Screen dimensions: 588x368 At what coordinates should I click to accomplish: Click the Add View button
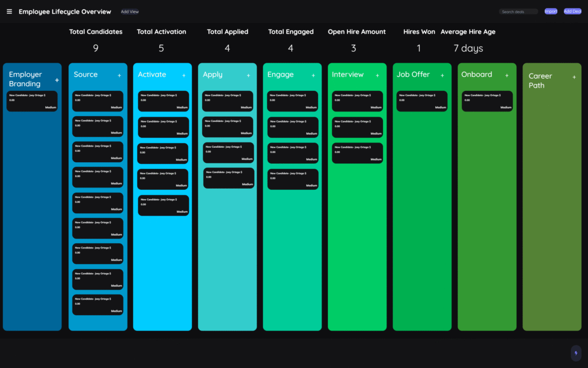(130, 11)
